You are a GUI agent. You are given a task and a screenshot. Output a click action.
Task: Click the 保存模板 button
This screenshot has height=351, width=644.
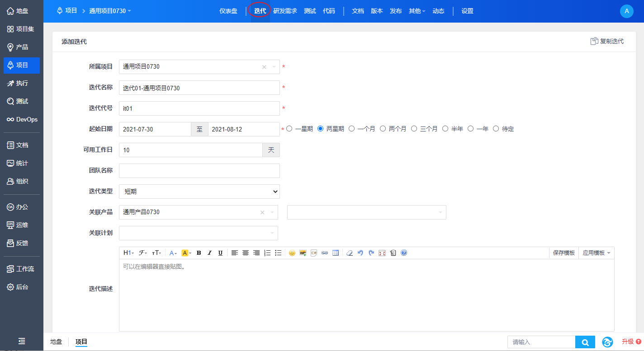point(563,253)
